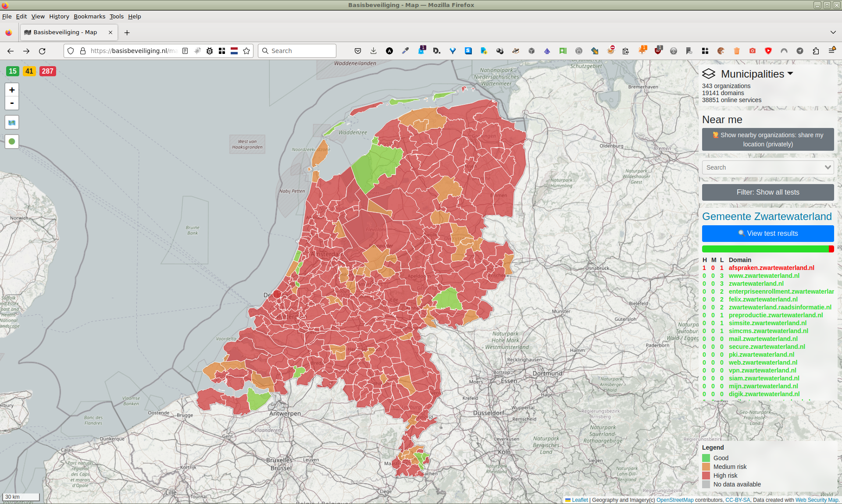Open afspraken.zwartewaterland.nl domain link
The width and height of the screenshot is (842, 504).
(x=771, y=268)
